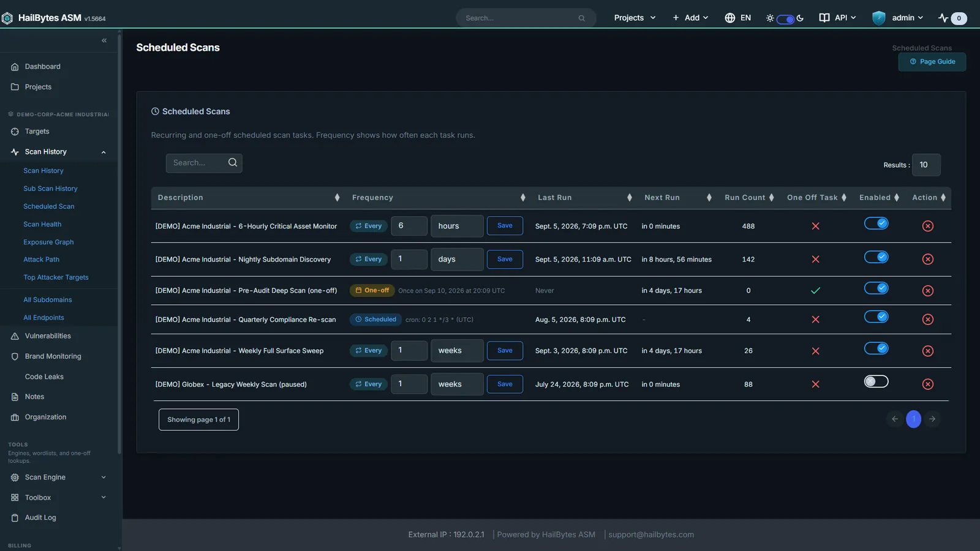Delete Pre-Audit Deep Scan one-off task
The height and width of the screenshot is (551, 980).
[928, 291]
